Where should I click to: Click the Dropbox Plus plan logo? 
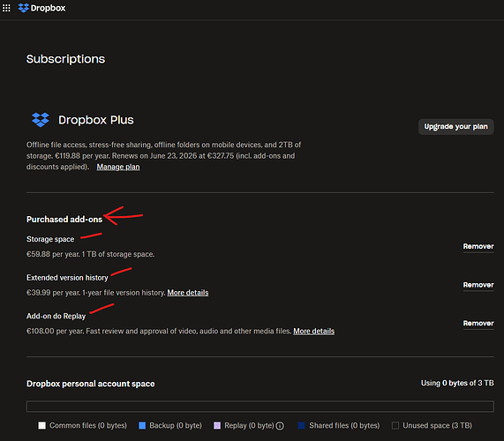click(x=41, y=120)
